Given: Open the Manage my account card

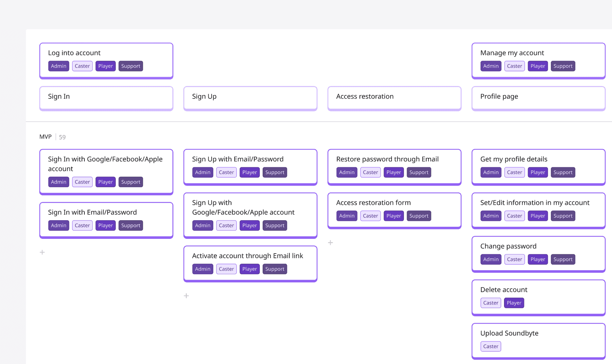Looking at the screenshot, I should pyautogui.click(x=538, y=61).
